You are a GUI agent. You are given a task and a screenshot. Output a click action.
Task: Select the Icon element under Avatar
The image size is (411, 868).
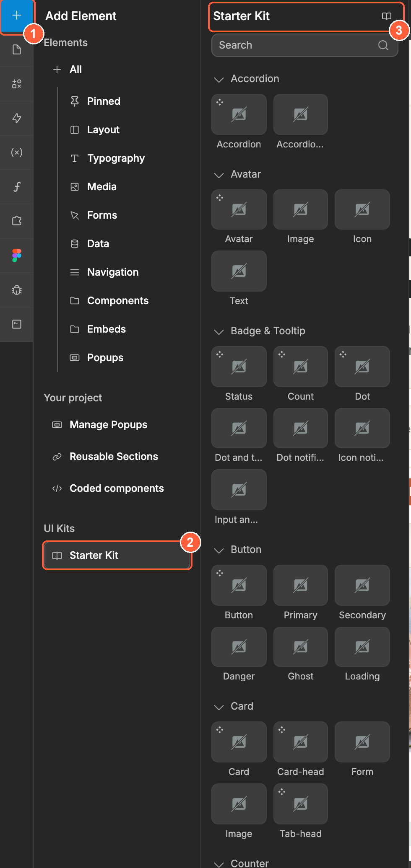[362, 209]
